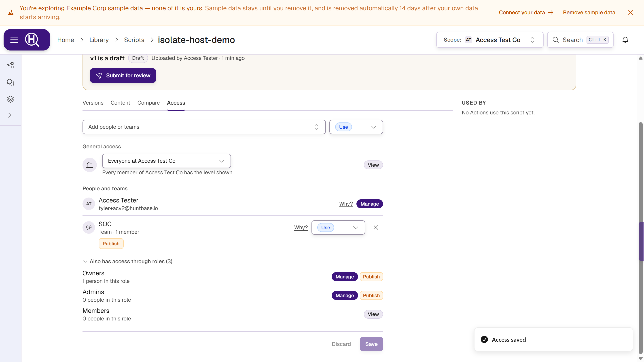Click the Search box
The width and height of the screenshot is (644, 362).
[x=580, y=40]
